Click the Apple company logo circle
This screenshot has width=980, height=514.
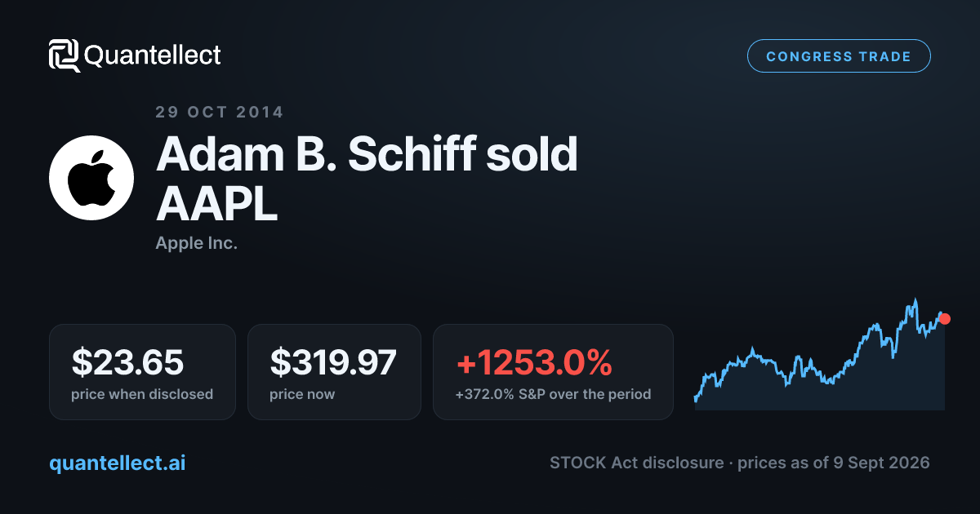(91, 178)
